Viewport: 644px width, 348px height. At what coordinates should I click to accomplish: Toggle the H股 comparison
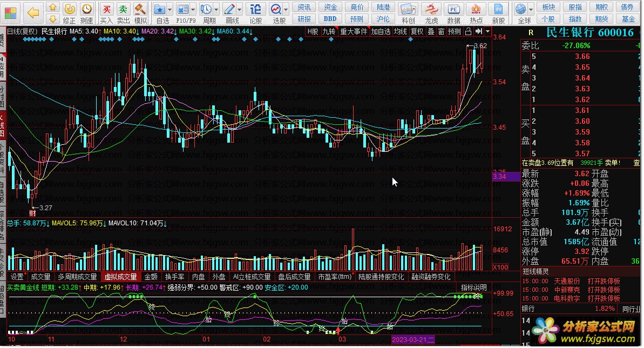click(x=313, y=31)
